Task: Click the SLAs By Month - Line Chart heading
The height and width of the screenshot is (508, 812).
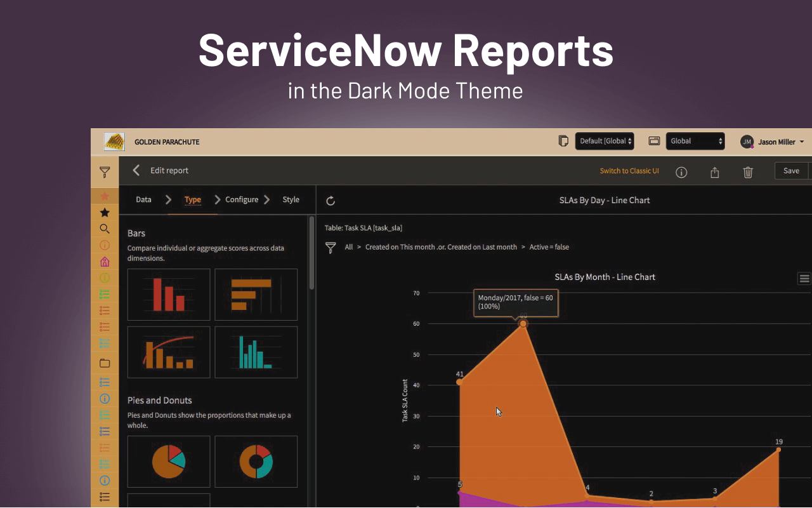Action: point(605,277)
